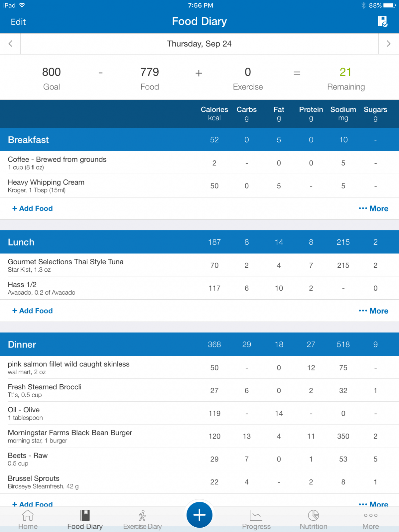
Task: Tap Edit in the top bar
Action: coord(18,22)
